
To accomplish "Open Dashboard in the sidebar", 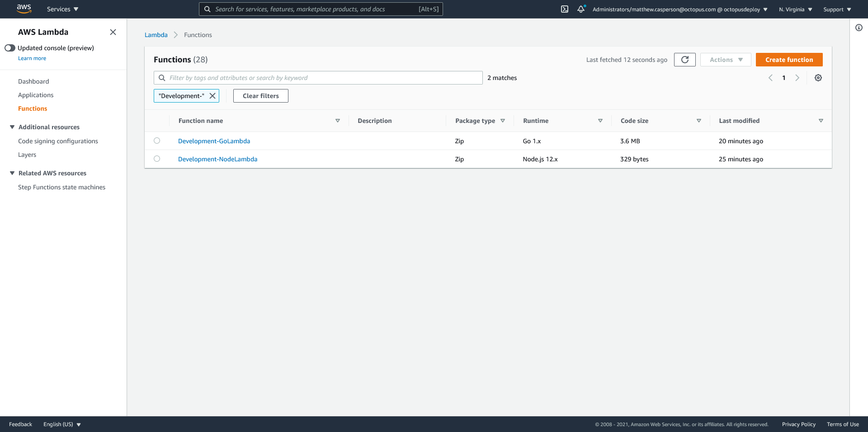I will tap(33, 81).
